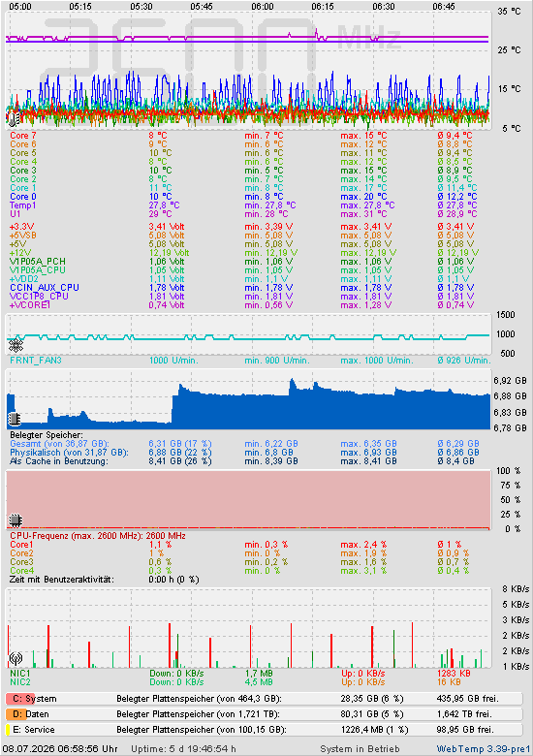Viewport: 533px width, 756px height.
Task: Click the +VCORE1 voltage label
Action: coord(30,305)
